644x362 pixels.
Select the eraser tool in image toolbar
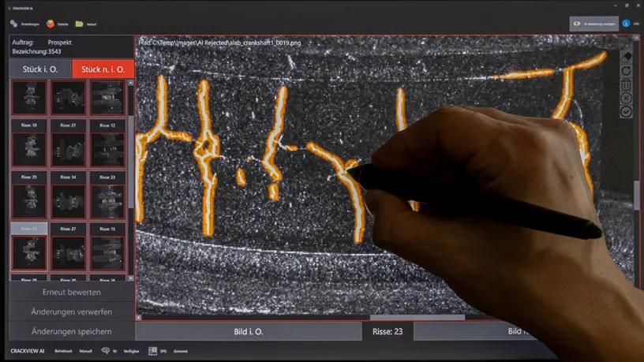[x=626, y=58]
